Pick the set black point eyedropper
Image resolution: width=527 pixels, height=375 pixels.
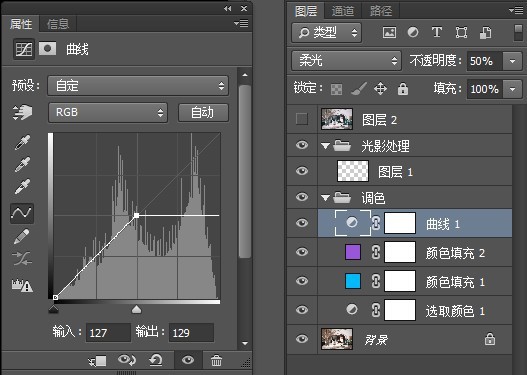tap(22, 142)
